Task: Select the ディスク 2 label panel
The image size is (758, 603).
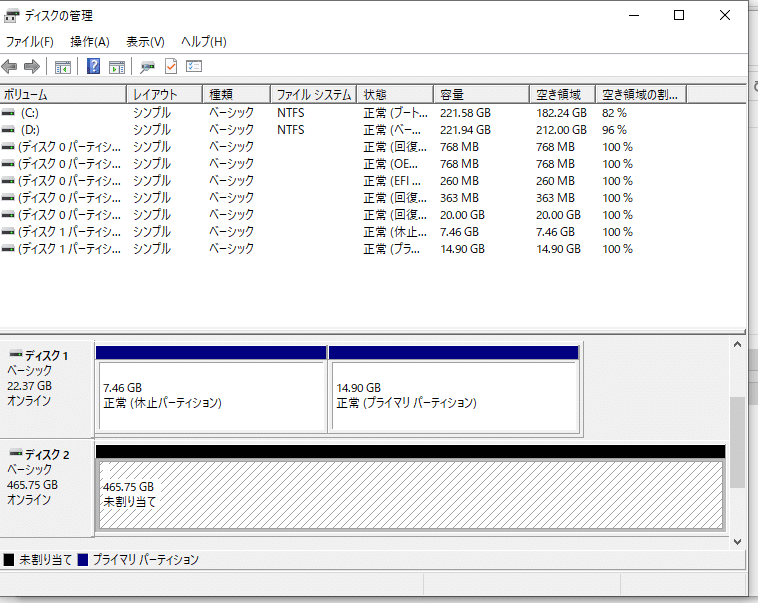Action: click(x=47, y=487)
